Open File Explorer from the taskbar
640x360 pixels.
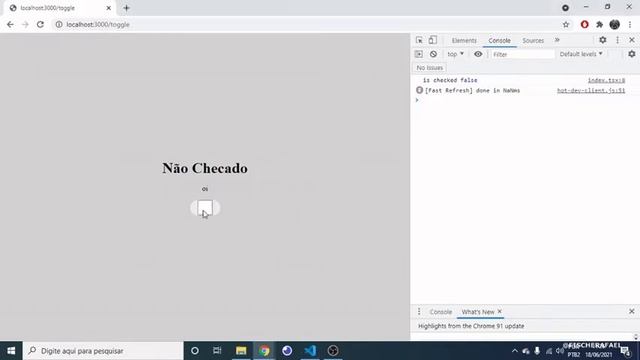tap(241, 351)
